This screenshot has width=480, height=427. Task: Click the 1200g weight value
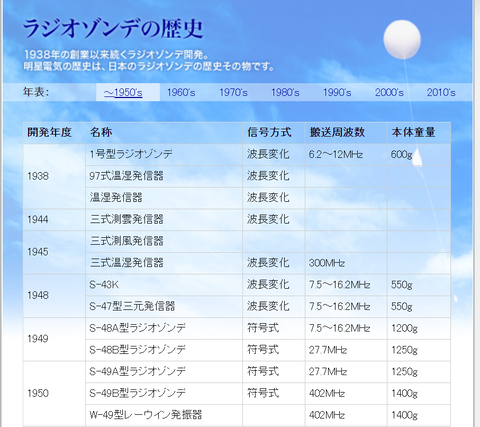tap(404, 329)
